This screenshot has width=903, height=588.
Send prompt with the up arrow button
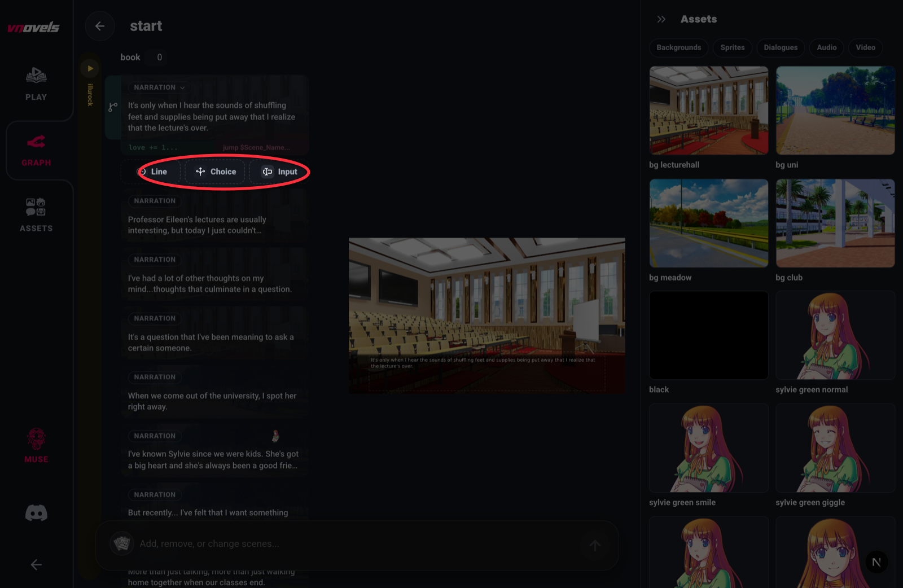[x=595, y=545]
